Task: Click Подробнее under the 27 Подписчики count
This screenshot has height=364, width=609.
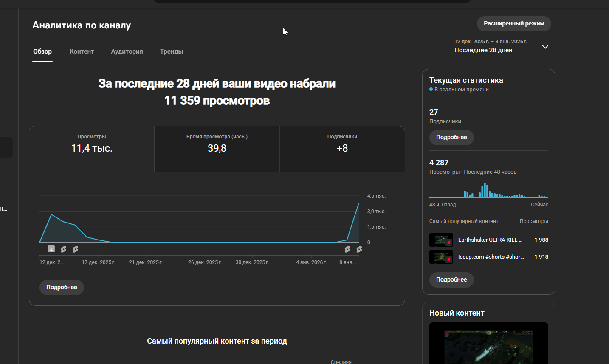Action: pyautogui.click(x=451, y=138)
